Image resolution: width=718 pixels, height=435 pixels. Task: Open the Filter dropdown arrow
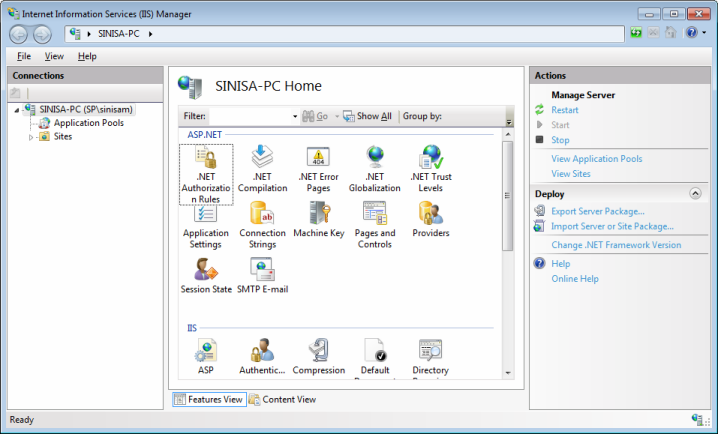295,116
